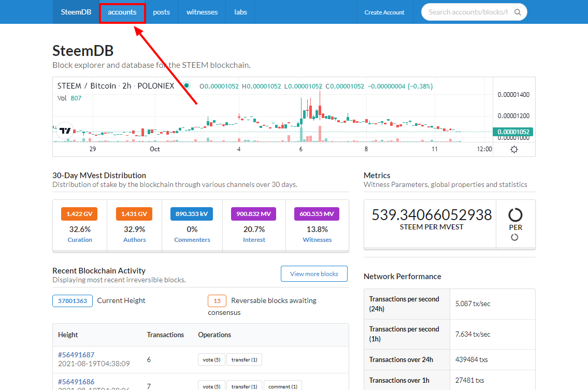Open the accounts tab
Viewport: 588px width, 390px height.
pos(122,12)
